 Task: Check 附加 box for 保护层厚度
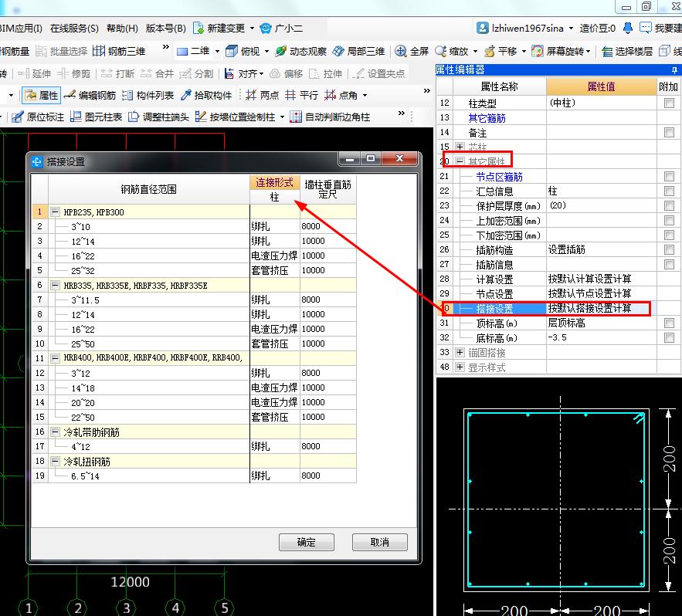coord(669,205)
